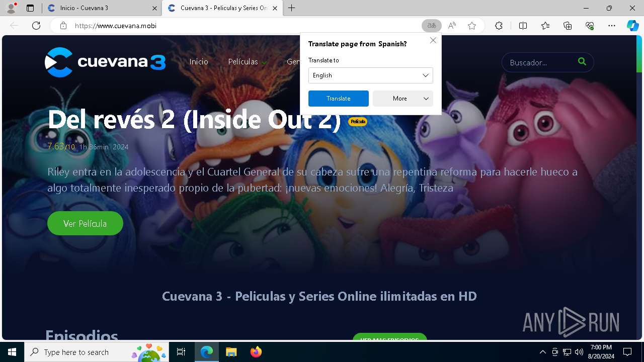The height and width of the screenshot is (362, 644).
Task: Open Microsoft Edge taskbar icon
Action: coord(207,352)
